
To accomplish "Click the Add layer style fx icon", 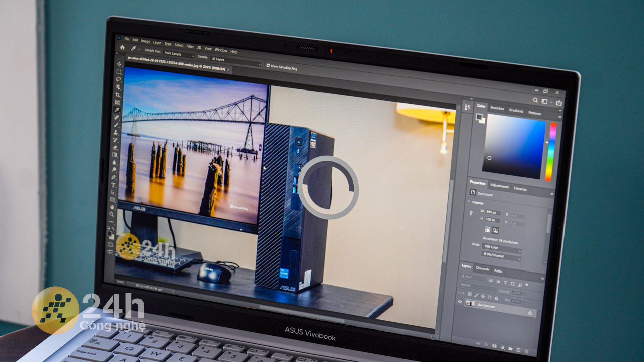I will click(x=486, y=345).
